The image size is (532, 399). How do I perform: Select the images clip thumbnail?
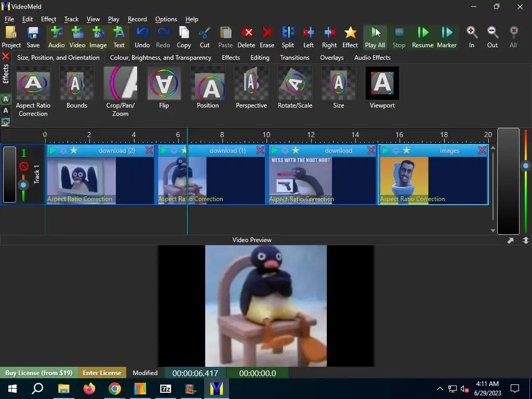click(x=404, y=180)
